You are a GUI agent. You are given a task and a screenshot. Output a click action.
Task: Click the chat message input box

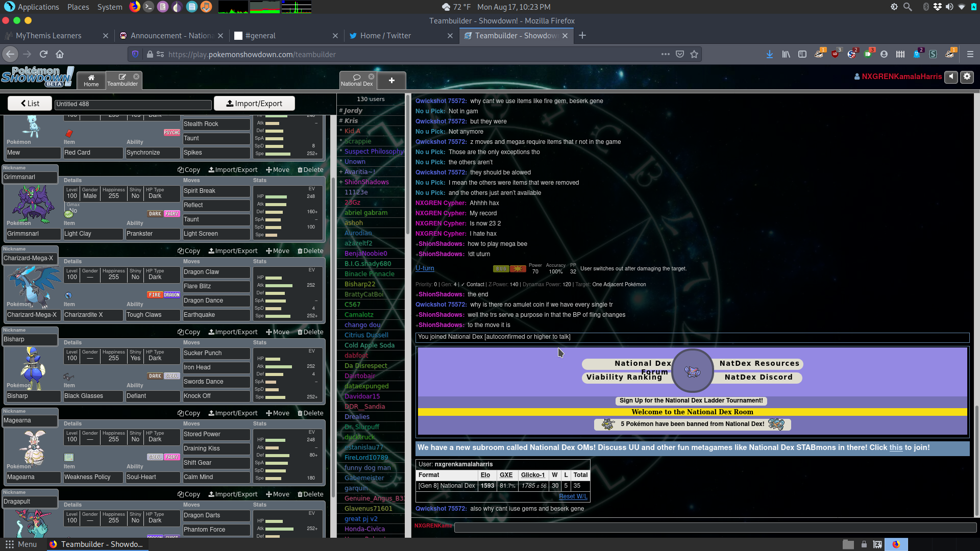[715, 528]
